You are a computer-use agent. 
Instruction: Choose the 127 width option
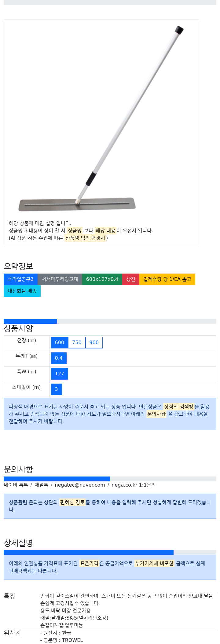pyautogui.click(x=60, y=374)
